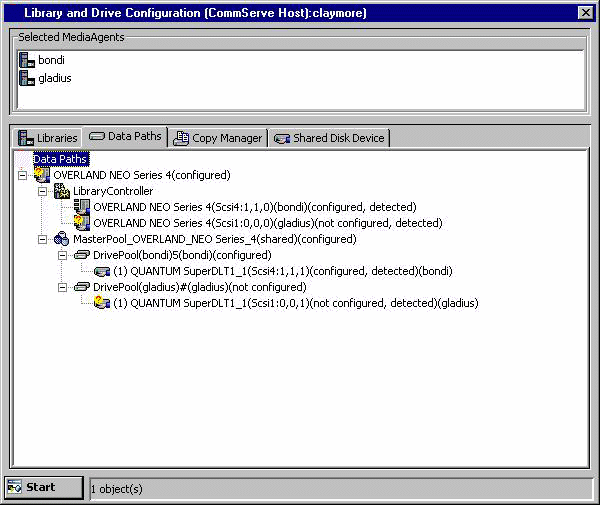Collapse the LibraryController tree node
The width and height of the screenshot is (600, 505).
(x=43, y=191)
